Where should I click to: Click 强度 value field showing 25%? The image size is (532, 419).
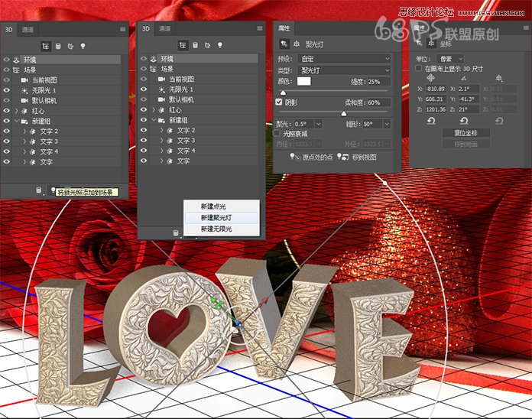(378, 82)
